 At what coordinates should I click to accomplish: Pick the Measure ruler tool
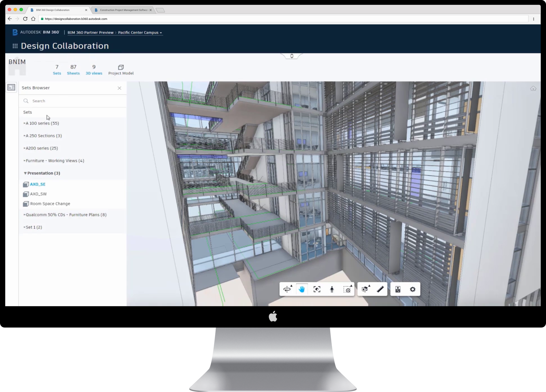380,289
